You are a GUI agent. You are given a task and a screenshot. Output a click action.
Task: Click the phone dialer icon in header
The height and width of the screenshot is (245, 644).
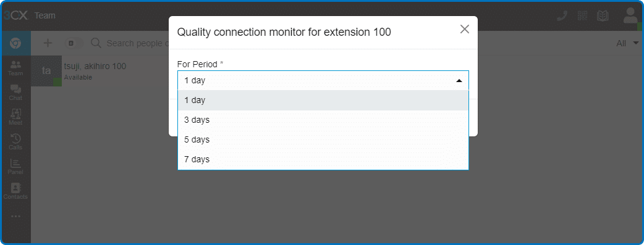[562, 16]
